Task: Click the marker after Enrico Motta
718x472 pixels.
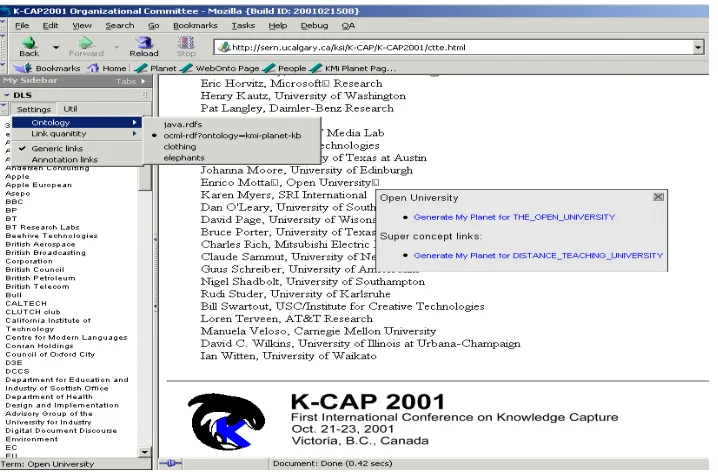Action: pos(274,183)
